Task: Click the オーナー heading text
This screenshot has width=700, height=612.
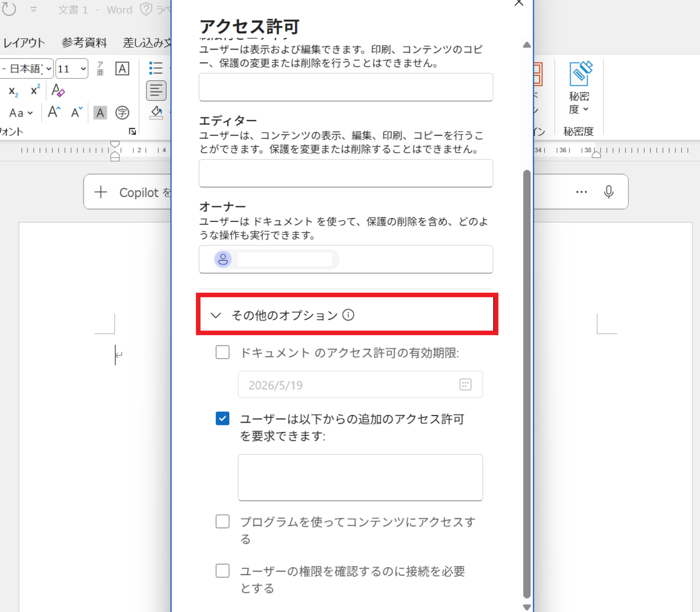Action: coord(223,207)
